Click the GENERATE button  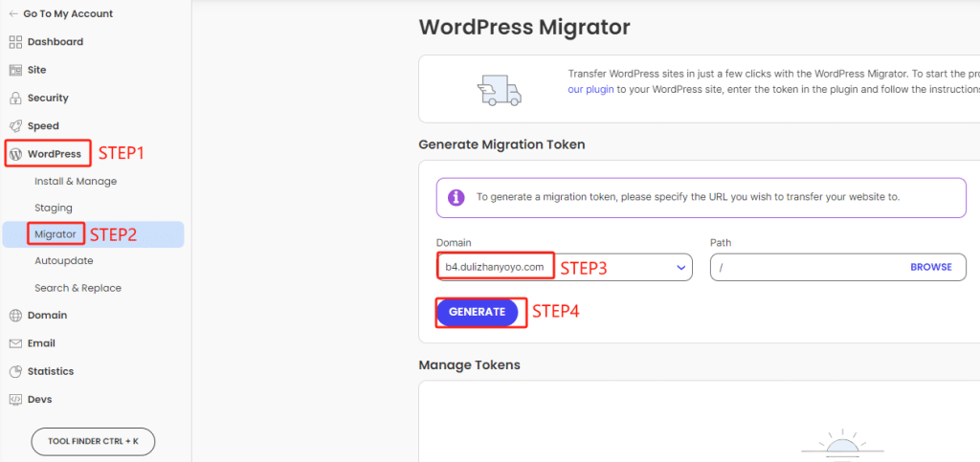pos(477,312)
